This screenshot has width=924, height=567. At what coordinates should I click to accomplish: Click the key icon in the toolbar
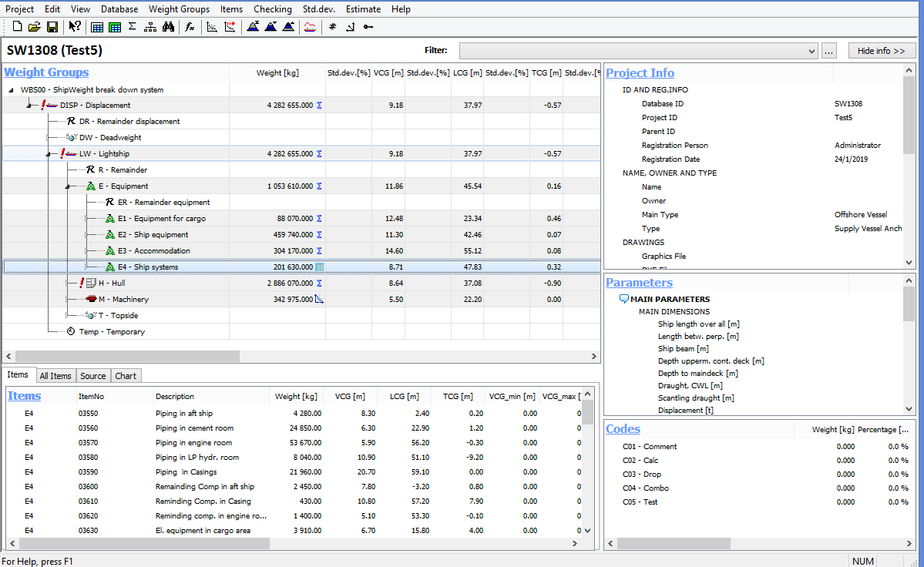(368, 27)
